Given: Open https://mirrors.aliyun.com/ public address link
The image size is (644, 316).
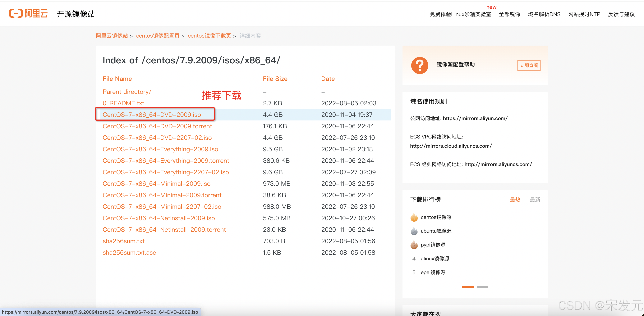Looking at the screenshot, I should (475, 118).
